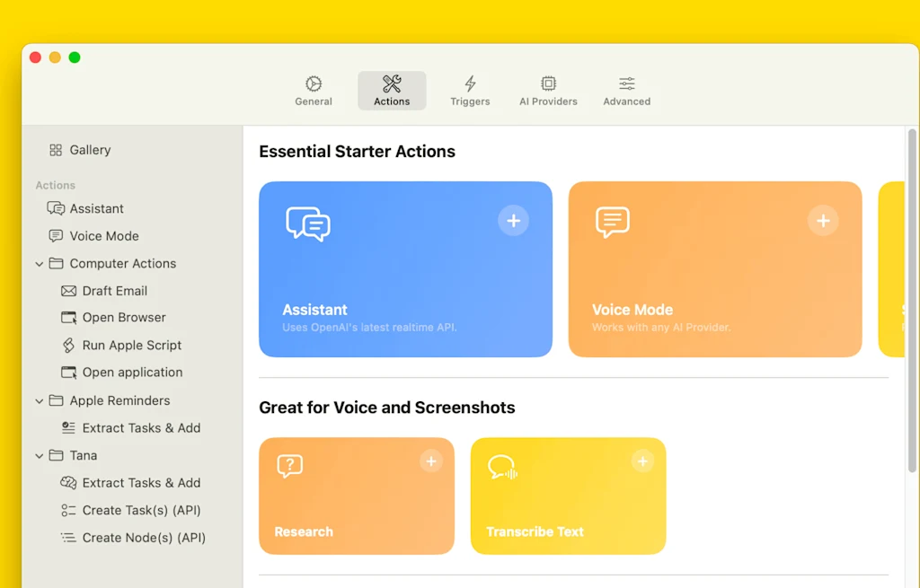
Task: Click the Advanced sliders icon
Action: pos(626,83)
